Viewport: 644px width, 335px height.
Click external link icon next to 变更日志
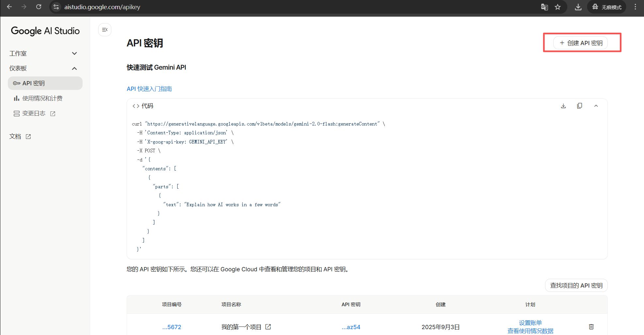tap(53, 114)
